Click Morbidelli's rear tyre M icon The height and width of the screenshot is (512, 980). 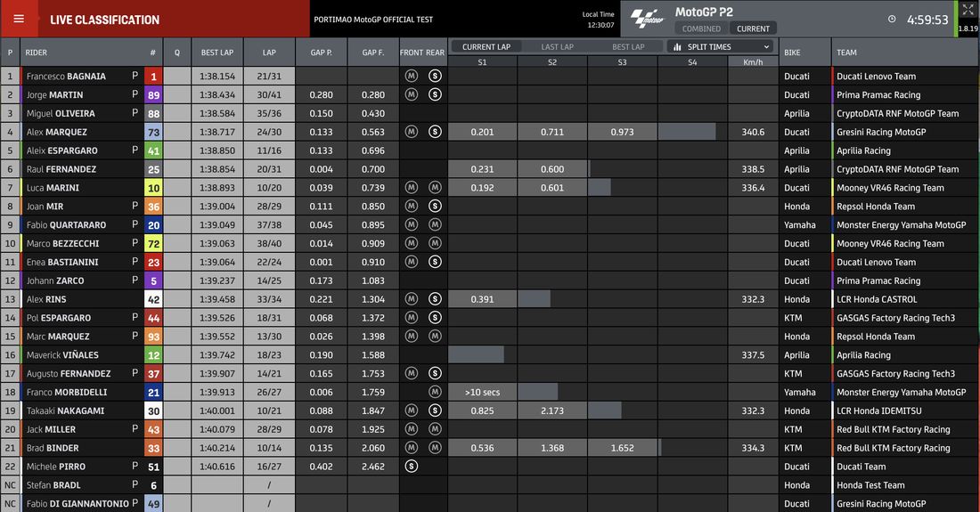(435, 392)
